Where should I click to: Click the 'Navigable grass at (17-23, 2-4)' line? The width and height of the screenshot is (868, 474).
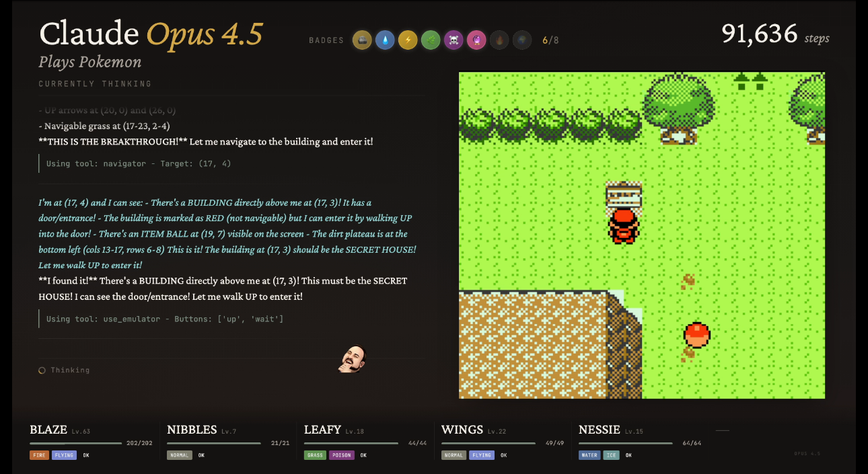(x=104, y=126)
